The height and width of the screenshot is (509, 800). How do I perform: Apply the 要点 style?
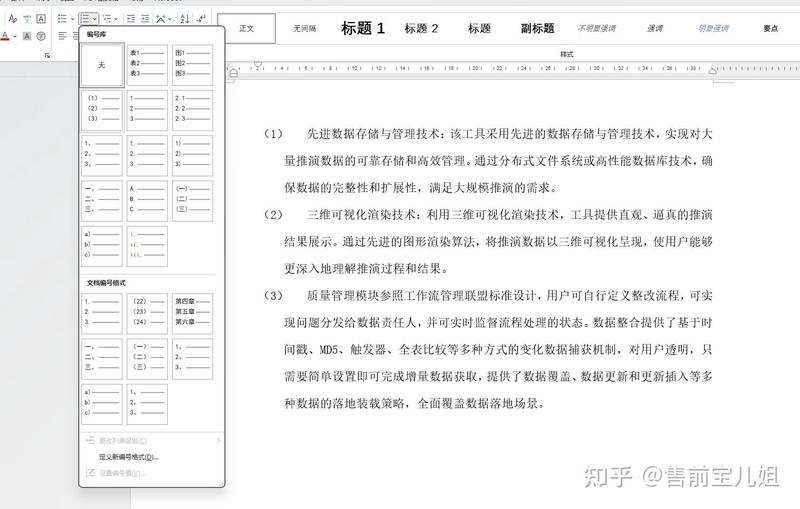[770, 29]
